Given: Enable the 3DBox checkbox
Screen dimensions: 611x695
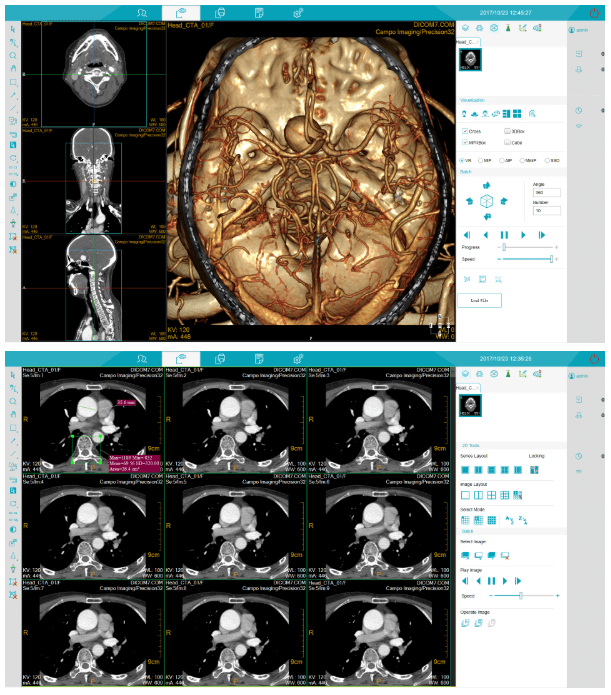Looking at the screenshot, I should (x=508, y=131).
